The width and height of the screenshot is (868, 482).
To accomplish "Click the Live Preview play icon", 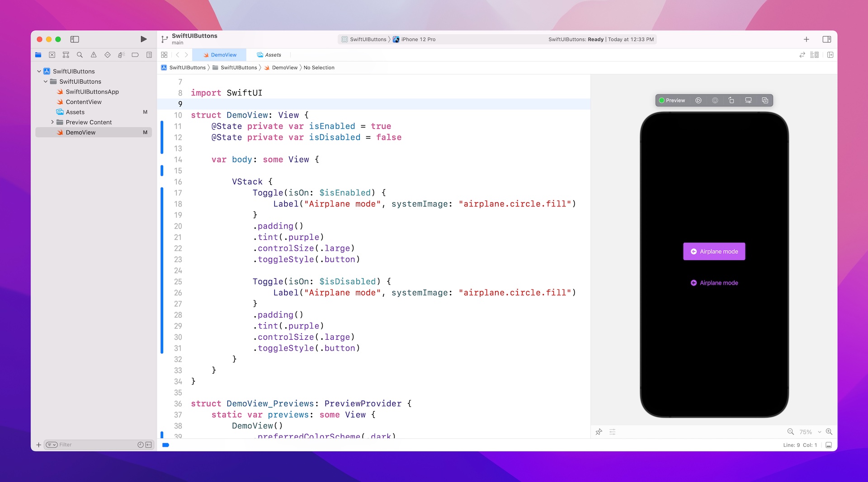I will point(698,100).
